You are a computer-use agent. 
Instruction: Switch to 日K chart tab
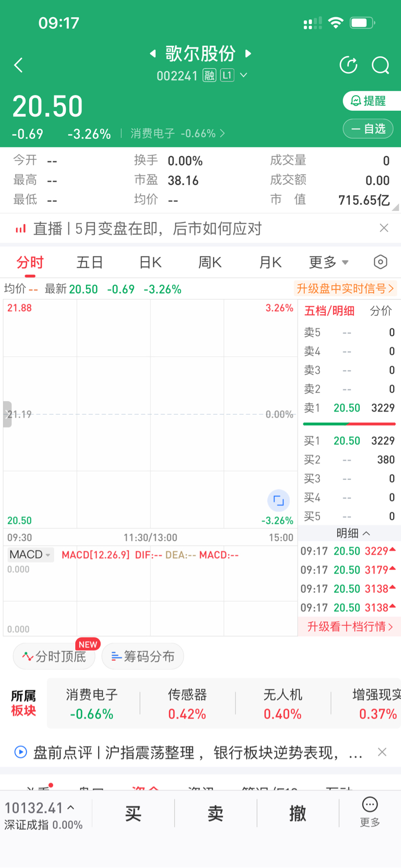tap(150, 263)
